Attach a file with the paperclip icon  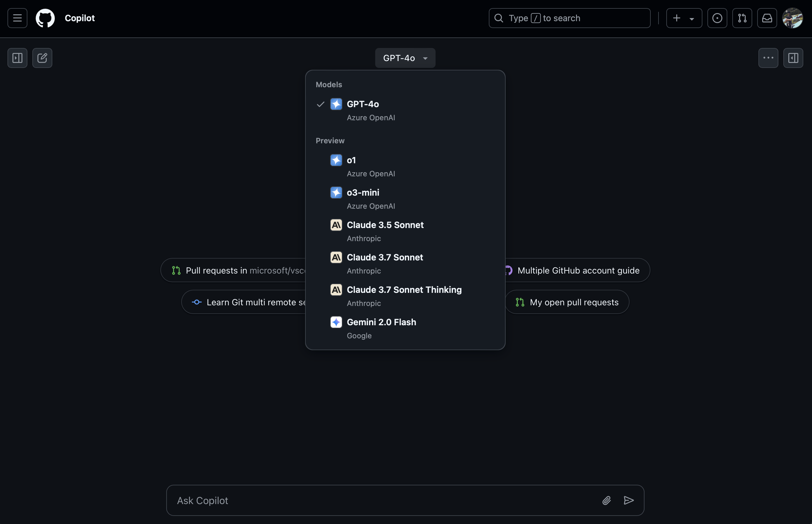coord(606,500)
